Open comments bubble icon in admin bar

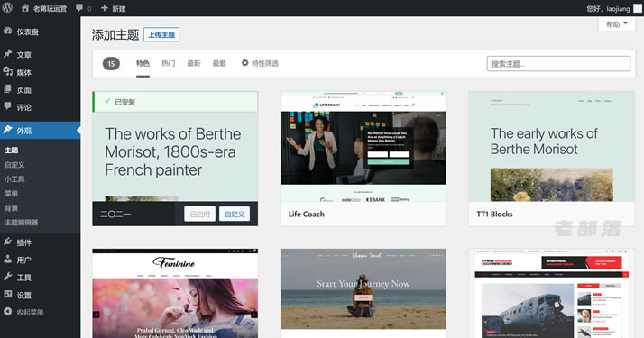79,8
